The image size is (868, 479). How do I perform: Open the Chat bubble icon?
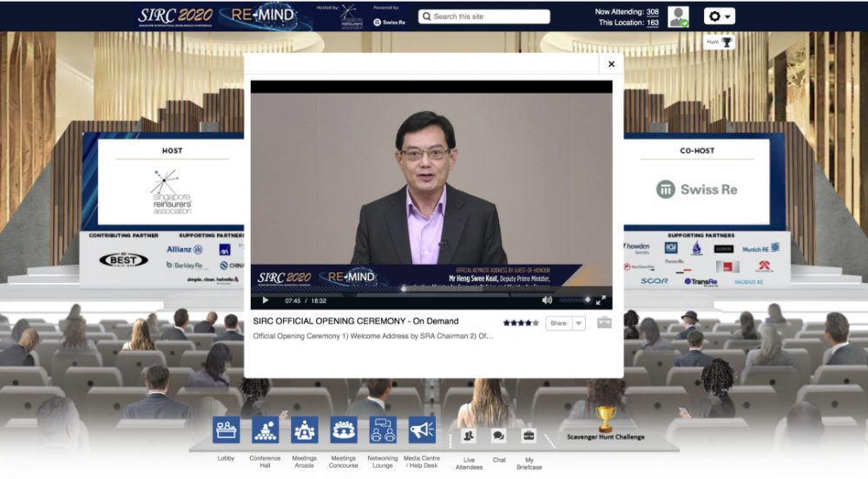click(x=499, y=436)
